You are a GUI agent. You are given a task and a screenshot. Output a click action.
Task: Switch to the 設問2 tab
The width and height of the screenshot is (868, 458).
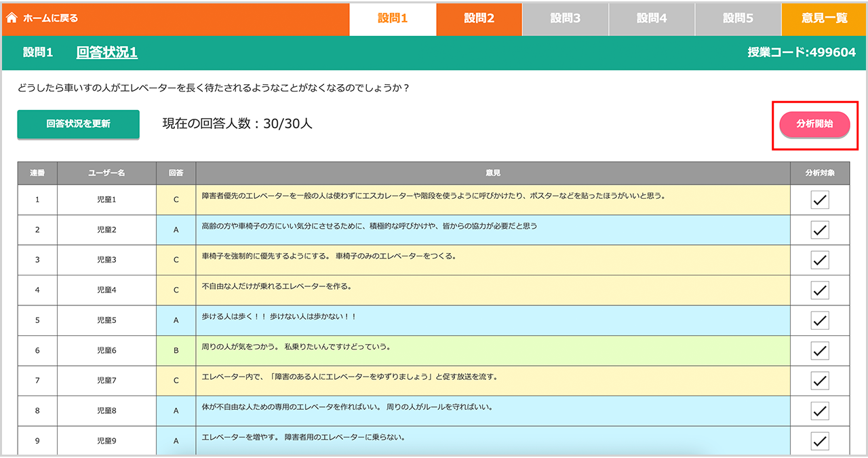click(x=479, y=18)
